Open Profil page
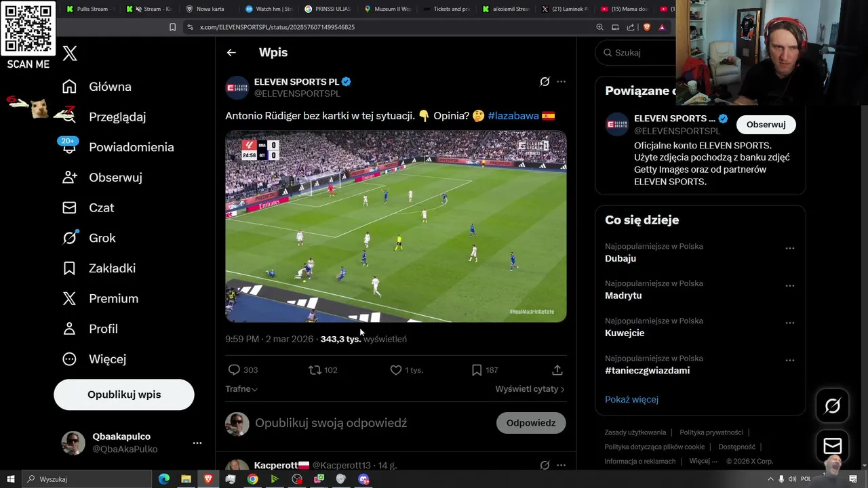The width and height of the screenshot is (868, 488). pyautogui.click(x=90, y=329)
